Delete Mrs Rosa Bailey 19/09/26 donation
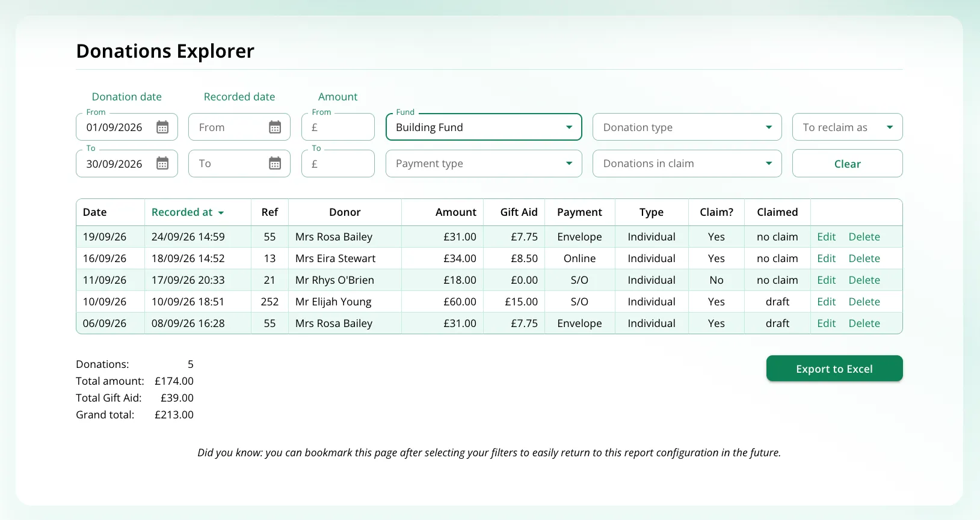 click(x=864, y=237)
